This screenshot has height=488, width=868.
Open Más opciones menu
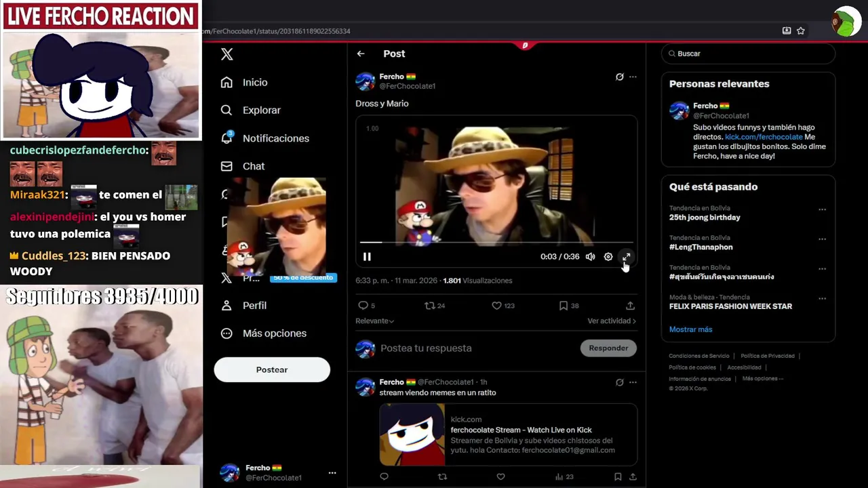coord(264,333)
